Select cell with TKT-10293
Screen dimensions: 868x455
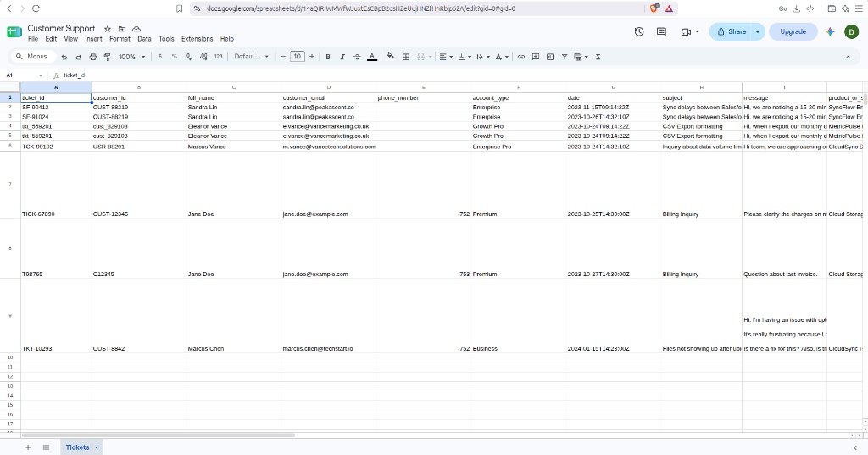[x=56, y=315]
